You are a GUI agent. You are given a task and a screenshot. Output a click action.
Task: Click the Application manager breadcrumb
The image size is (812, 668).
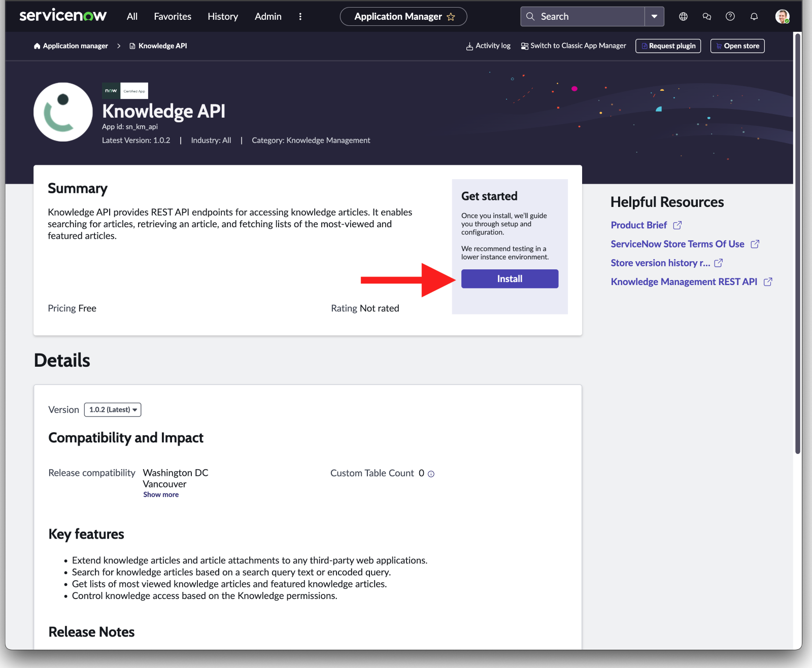71,46
